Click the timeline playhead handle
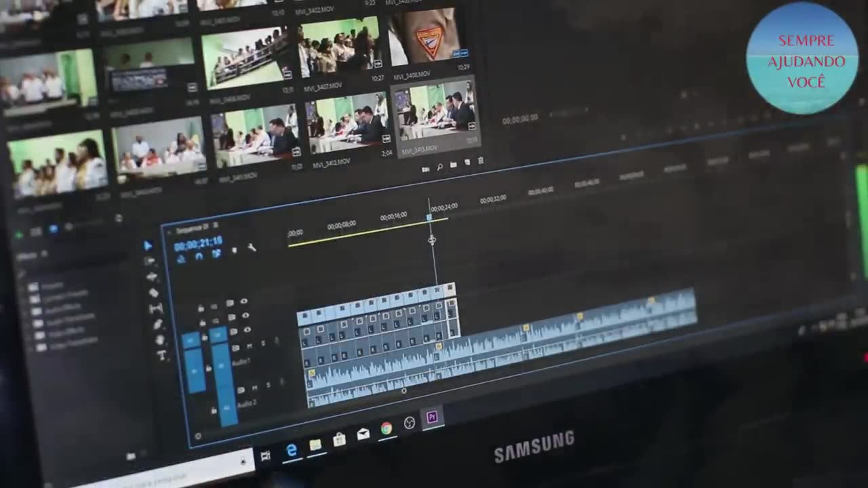 tap(429, 218)
